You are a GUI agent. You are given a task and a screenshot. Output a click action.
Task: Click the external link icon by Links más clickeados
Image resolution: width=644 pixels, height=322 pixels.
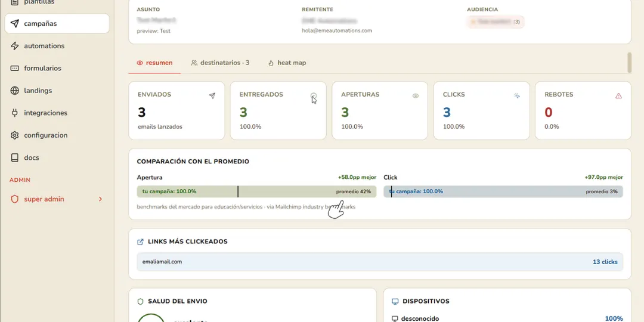[x=141, y=242]
